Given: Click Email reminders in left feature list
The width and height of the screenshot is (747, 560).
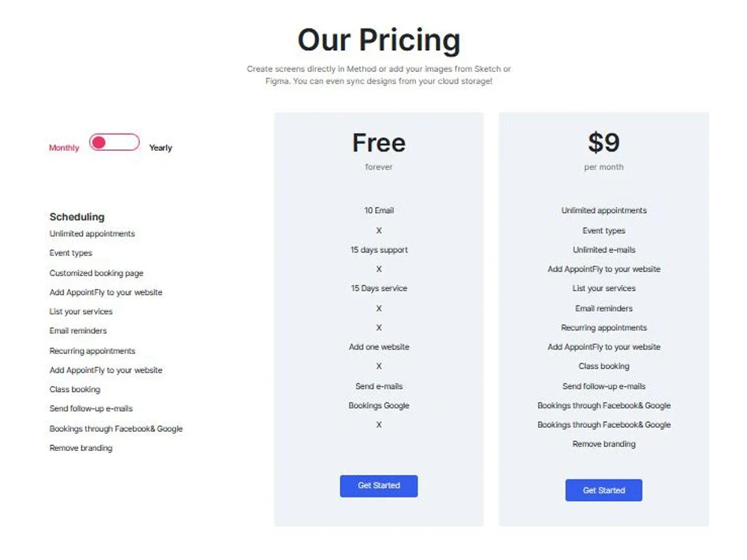Looking at the screenshot, I should tap(78, 331).
